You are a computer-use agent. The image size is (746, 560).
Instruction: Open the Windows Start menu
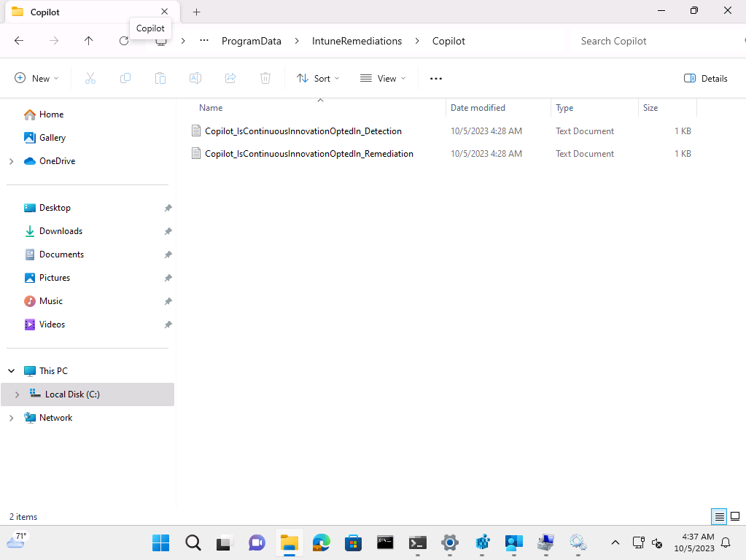(161, 542)
